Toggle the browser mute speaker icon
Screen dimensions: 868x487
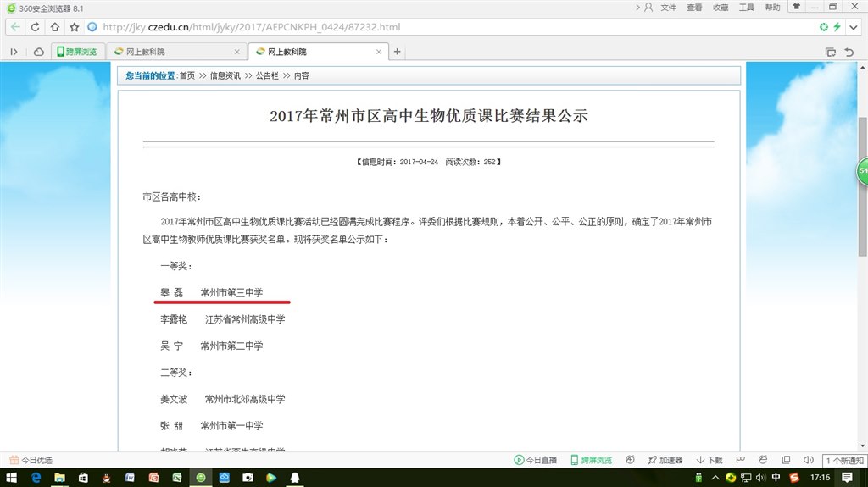(808, 459)
